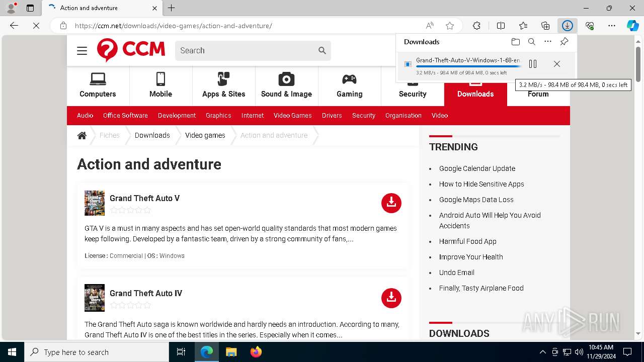Open the Forum section
This screenshot has height=362, width=644.
click(538, 94)
